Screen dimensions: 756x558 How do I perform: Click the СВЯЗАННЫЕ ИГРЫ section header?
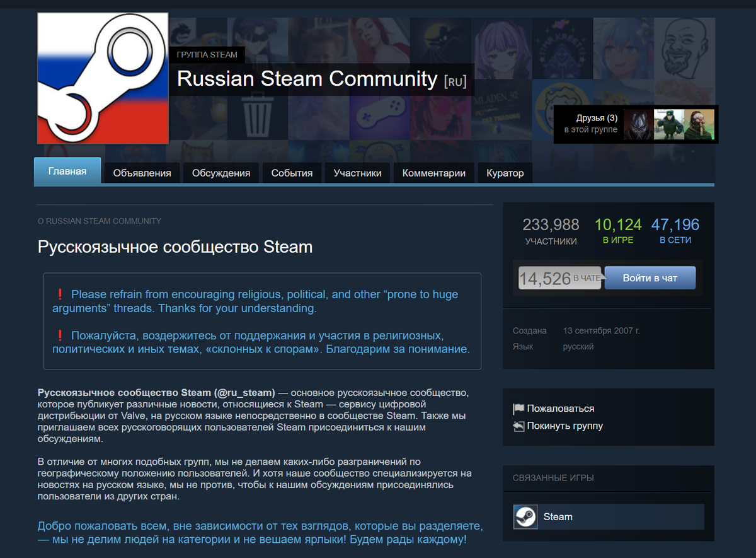click(x=553, y=479)
